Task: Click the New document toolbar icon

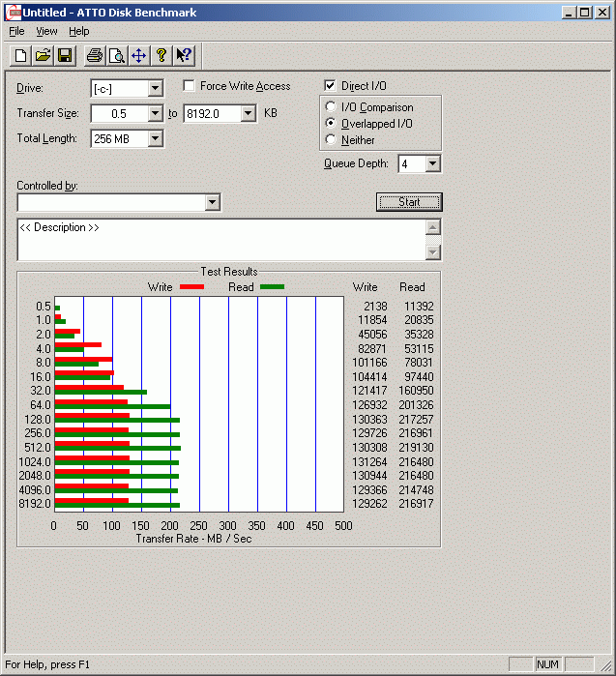Action: tap(20, 56)
